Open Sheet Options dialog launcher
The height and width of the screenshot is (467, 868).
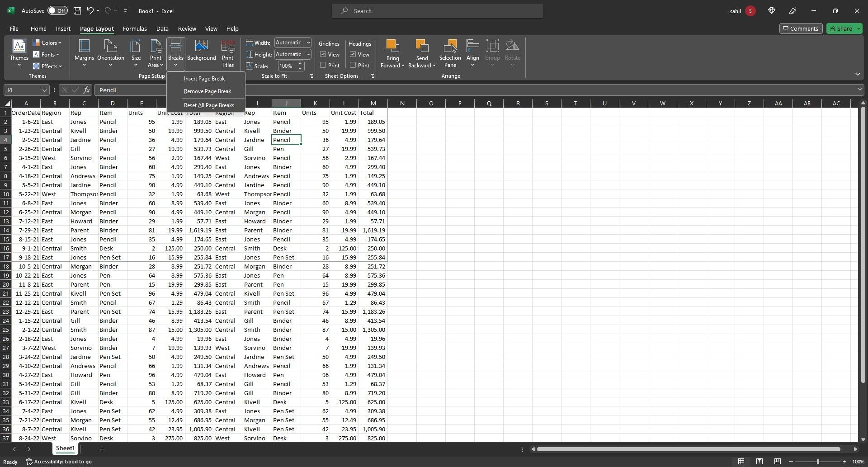[x=373, y=76]
